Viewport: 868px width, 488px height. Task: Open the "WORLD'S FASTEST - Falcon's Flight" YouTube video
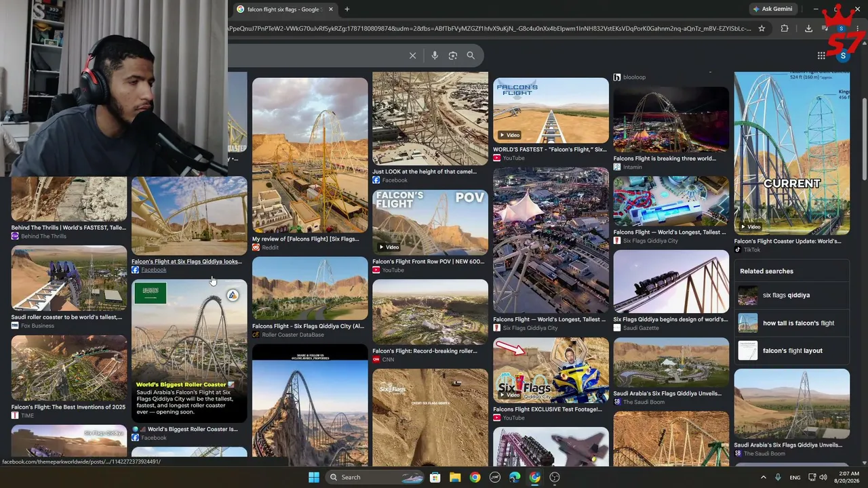click(551, 110)
